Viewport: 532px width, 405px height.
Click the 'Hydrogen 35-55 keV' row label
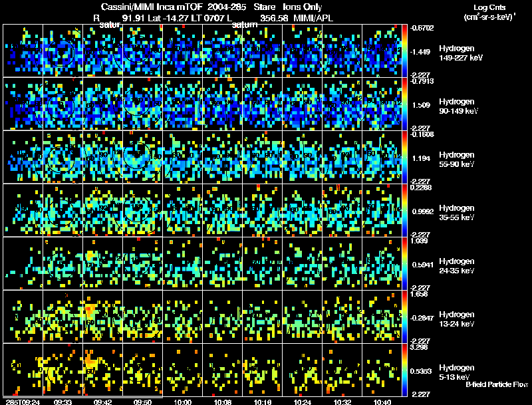[457, 213]
